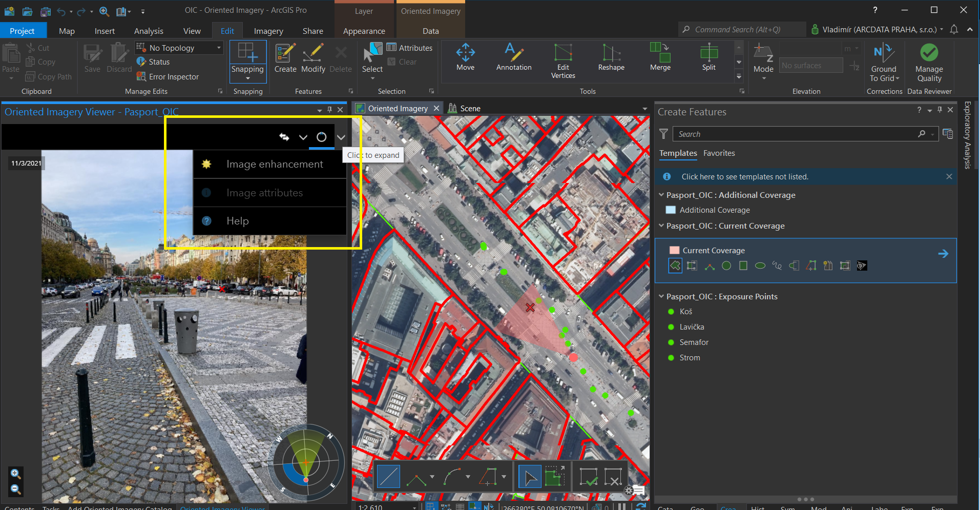
Task: Toggle the Arc Segment sketch tool
Action: click(453, 477)
